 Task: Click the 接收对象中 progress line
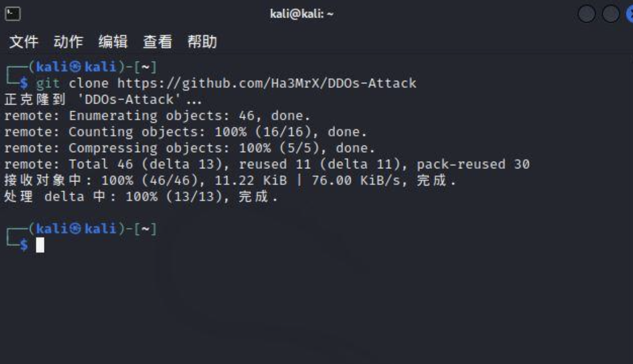[229, 180]
